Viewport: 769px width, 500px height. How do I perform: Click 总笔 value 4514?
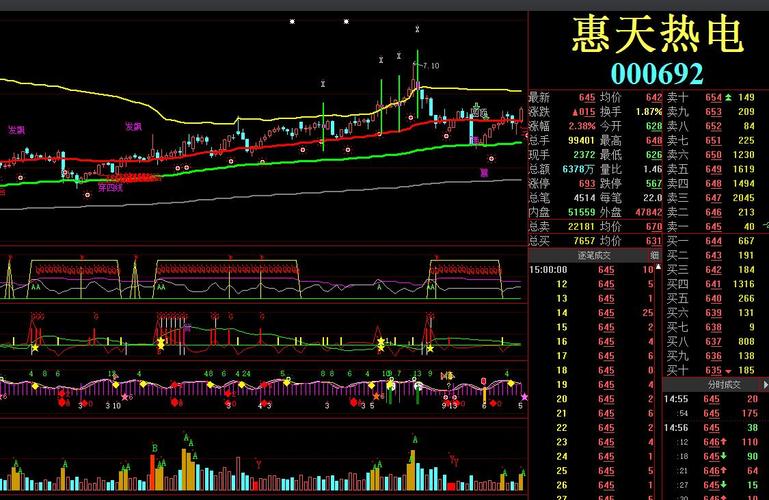coord(584,198)
